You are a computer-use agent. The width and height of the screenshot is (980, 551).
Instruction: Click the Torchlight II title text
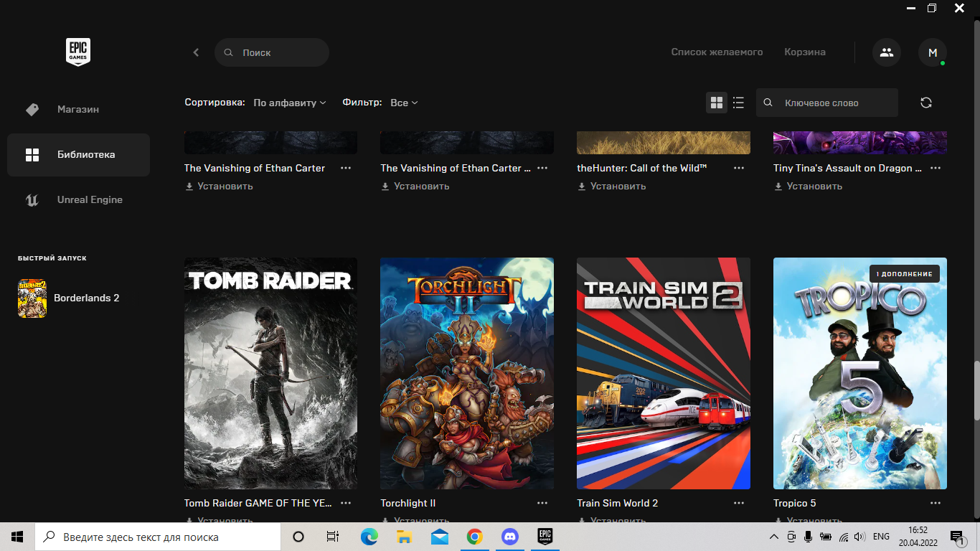tap(408, 503)
